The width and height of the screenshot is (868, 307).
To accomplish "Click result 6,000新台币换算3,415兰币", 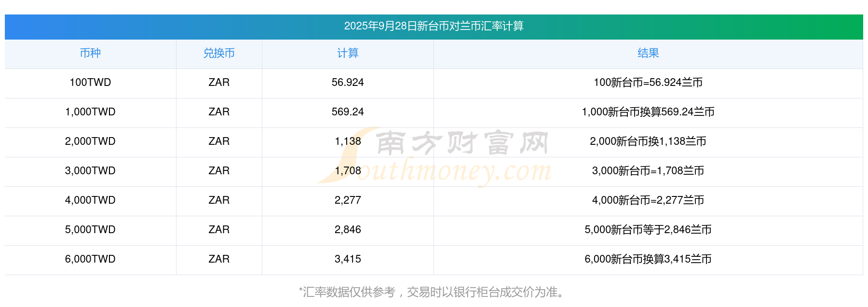I will pos(648,259).
